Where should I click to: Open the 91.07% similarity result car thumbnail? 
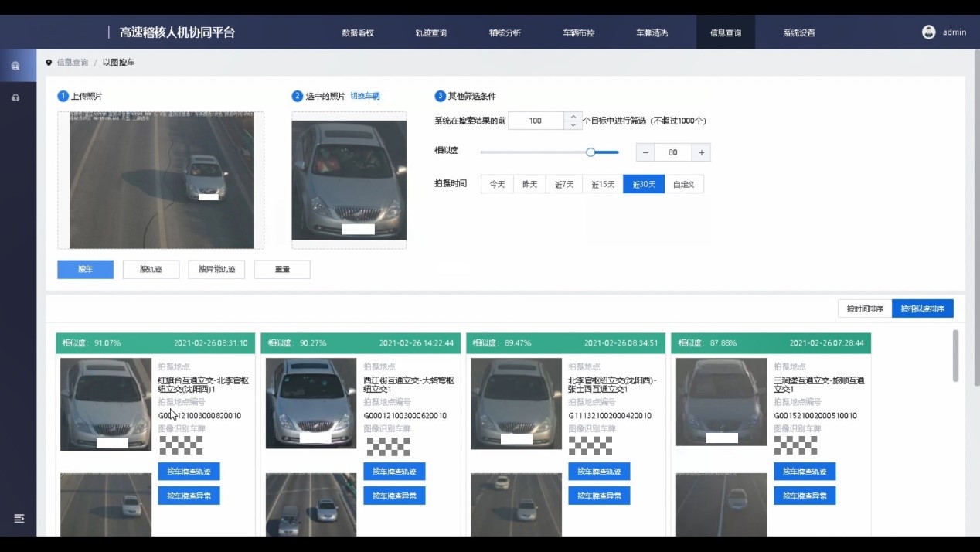(x=106, y=404)
